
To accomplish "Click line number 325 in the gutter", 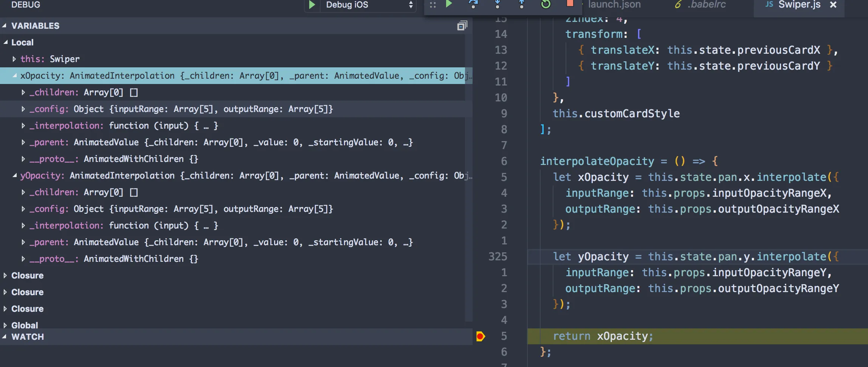I will click(498, 257).
